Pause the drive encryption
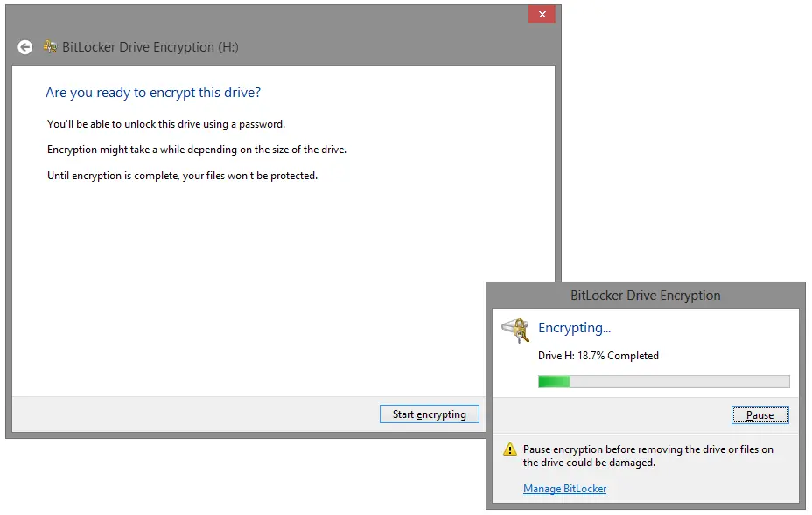Screen dimensions: 812x515 pos(759,415)
